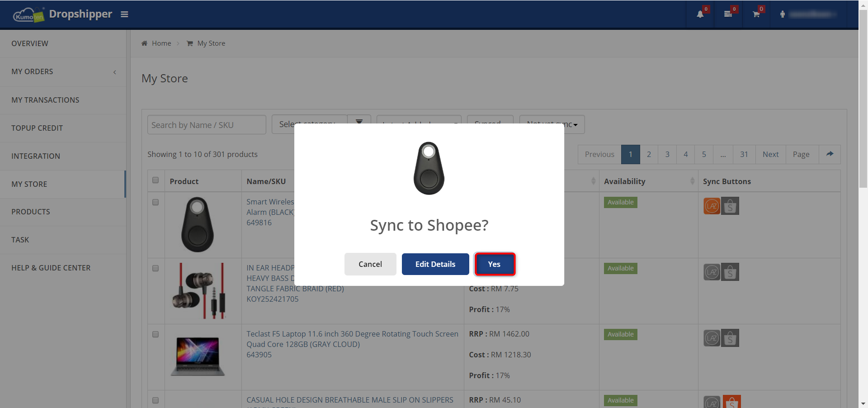Click the Shopee sync icon for IN EAR HEADPHONE row

[x=730, y=272]
